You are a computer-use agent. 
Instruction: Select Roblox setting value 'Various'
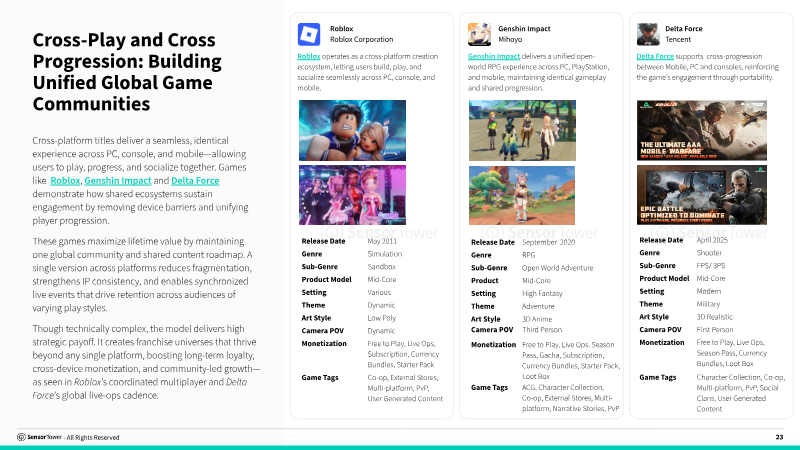[379, 292]
